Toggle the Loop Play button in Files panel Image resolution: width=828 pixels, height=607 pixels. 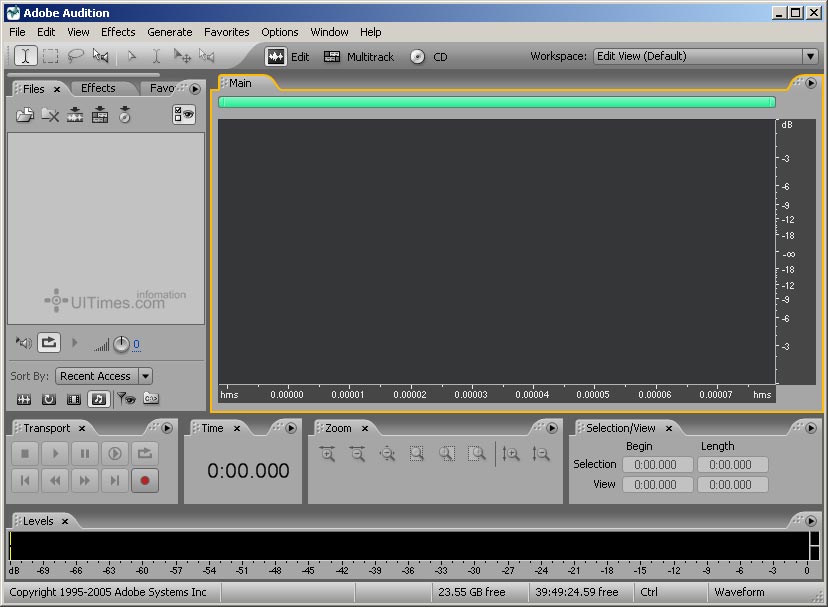pos(49,343)
